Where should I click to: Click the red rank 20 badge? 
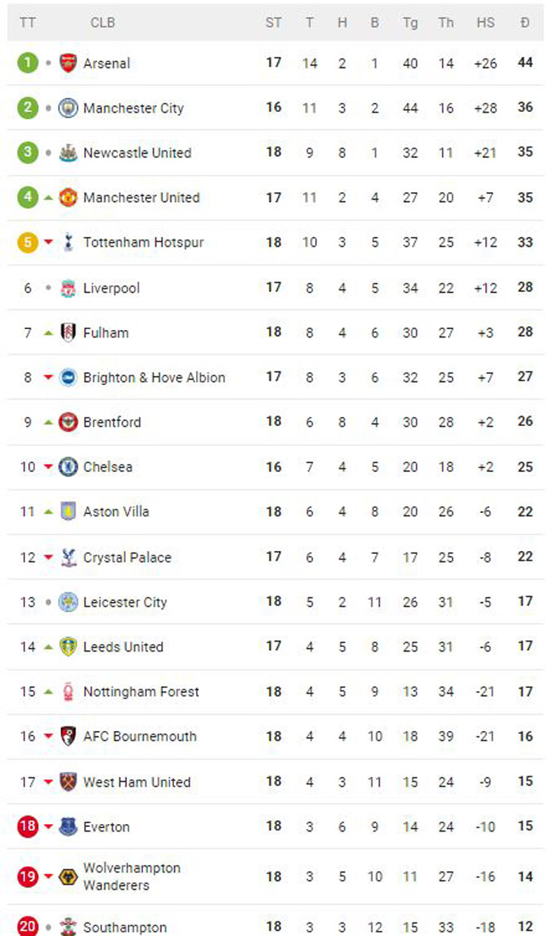27,926
